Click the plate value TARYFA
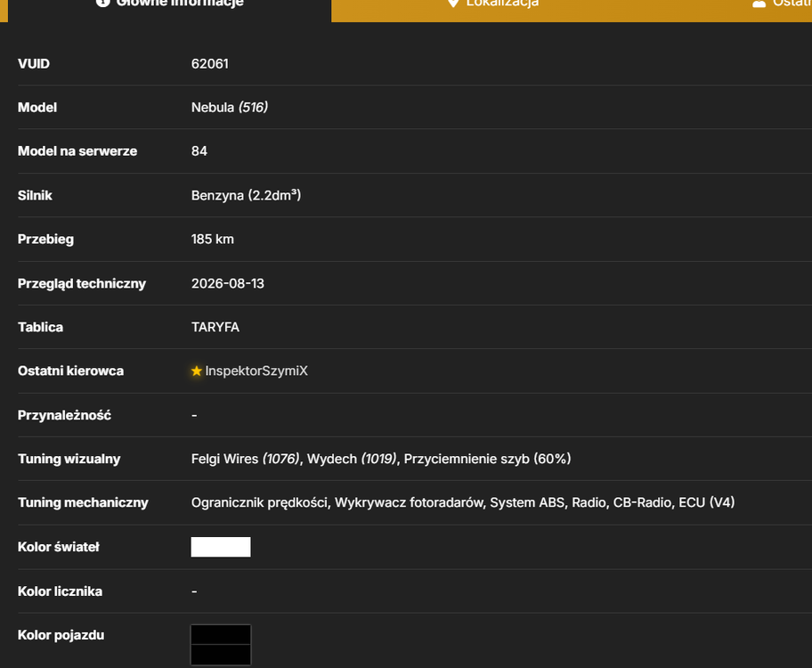The image size is (812, 668). click(215, 328)
